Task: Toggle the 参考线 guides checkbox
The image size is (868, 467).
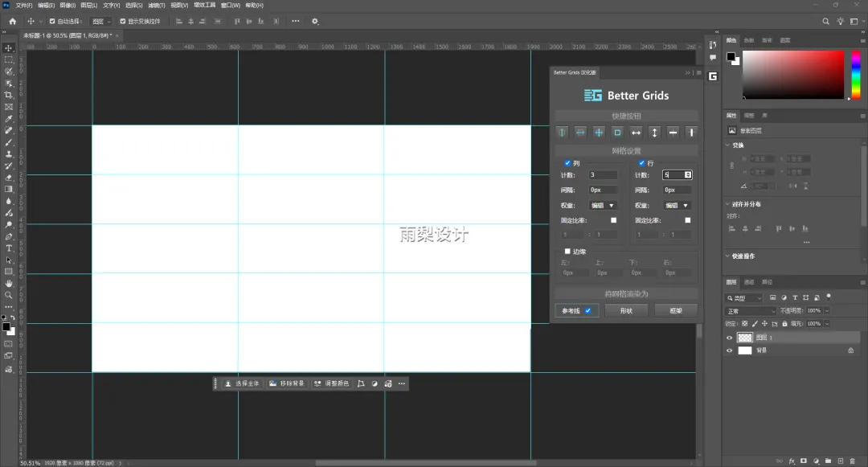Action: tap(588, 310)
